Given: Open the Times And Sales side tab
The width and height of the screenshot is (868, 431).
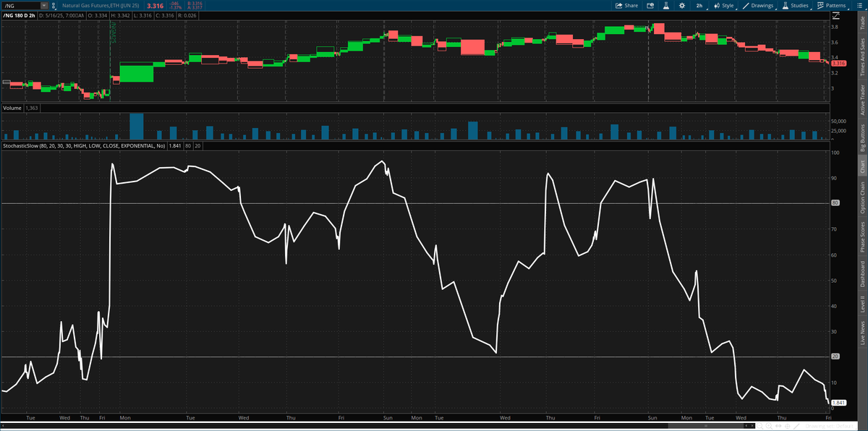Looking at the screenshot, I should click(861, 56).
